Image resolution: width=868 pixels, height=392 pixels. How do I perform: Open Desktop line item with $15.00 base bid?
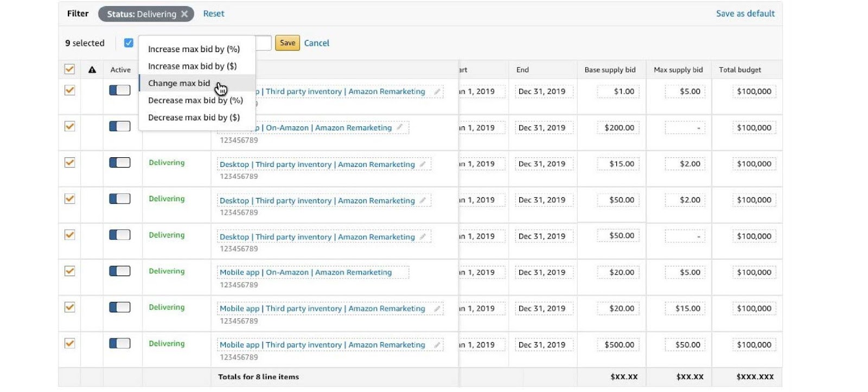click(x=317, y=164)
